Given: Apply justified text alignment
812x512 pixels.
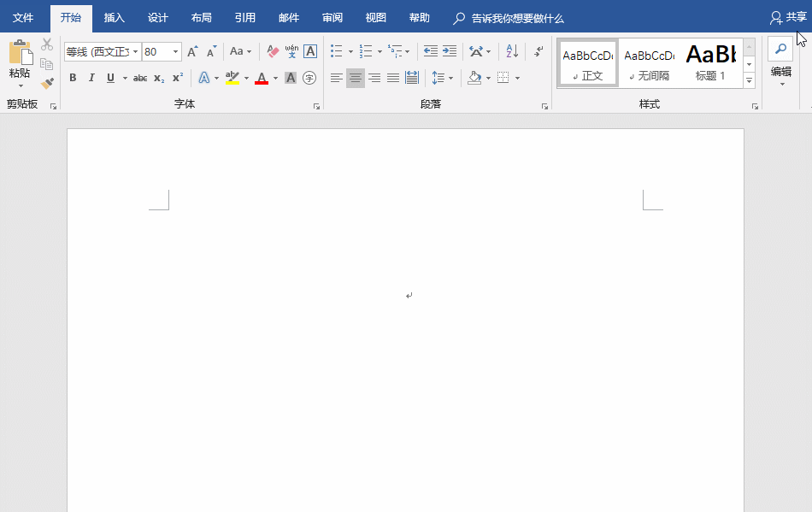Looking at the screenshot, I should (x=393, y=78).
